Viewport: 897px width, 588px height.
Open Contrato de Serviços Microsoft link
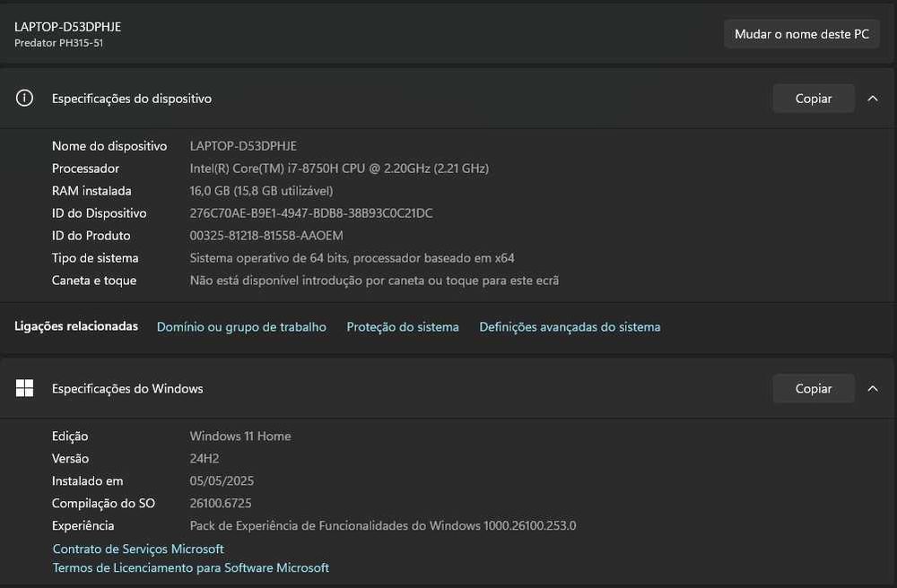138,549
